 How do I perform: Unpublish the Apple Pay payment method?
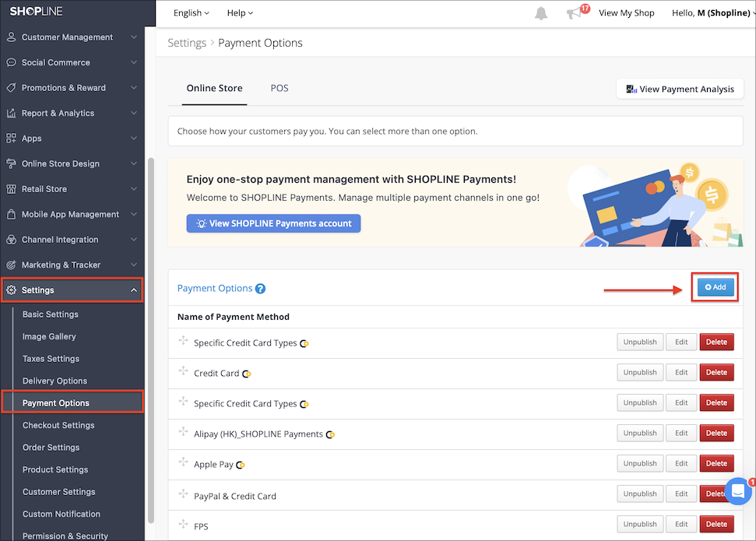click(639, 463)
